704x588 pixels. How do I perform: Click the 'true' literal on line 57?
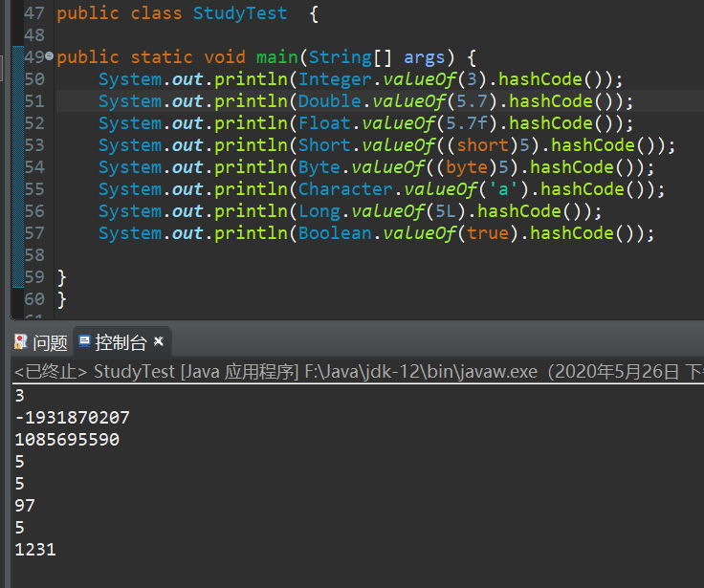(x=488, y=233)
